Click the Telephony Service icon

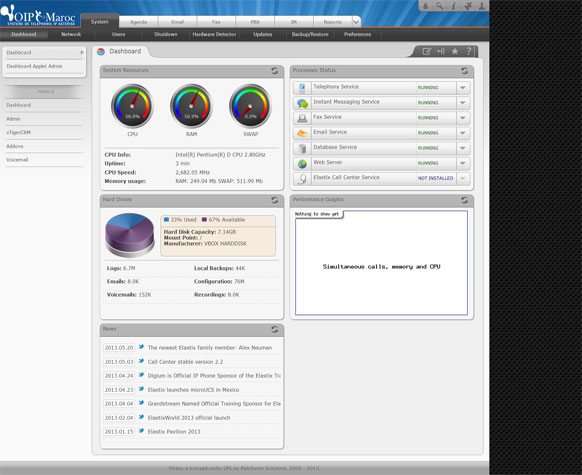(302, 88)
